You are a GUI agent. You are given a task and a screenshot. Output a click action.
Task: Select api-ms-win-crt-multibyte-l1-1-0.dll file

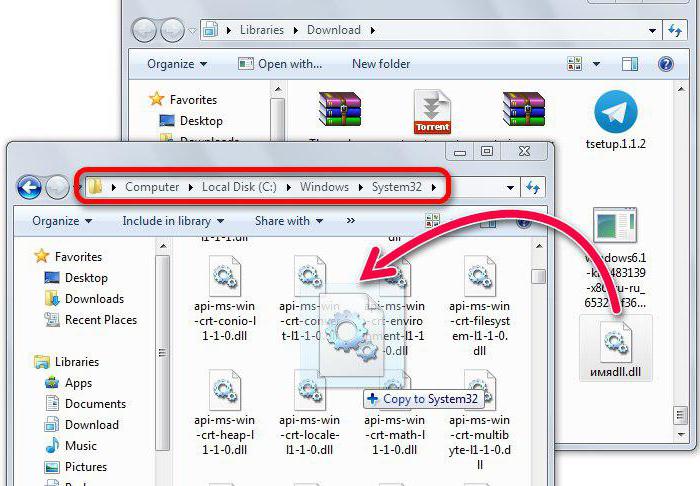coord(479,420)
